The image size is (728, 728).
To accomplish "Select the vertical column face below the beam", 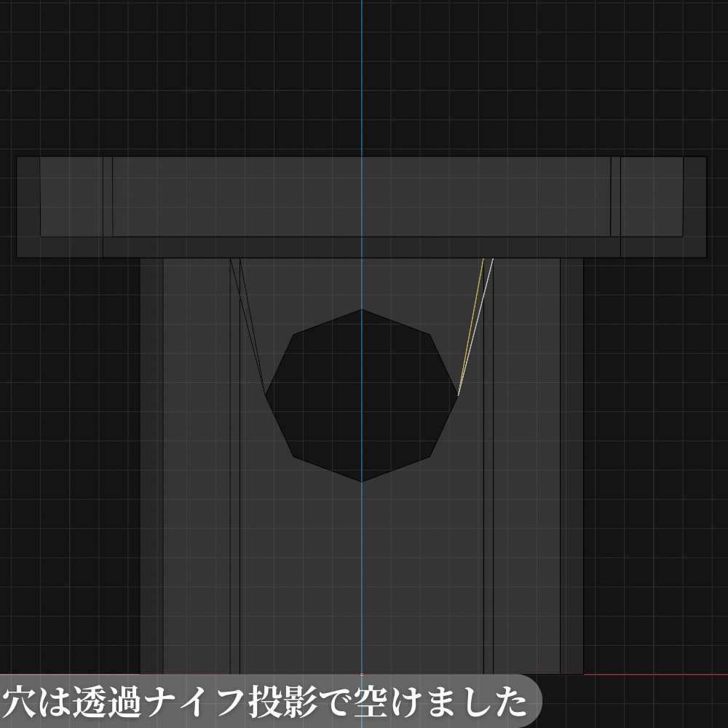I will point(189,510).
